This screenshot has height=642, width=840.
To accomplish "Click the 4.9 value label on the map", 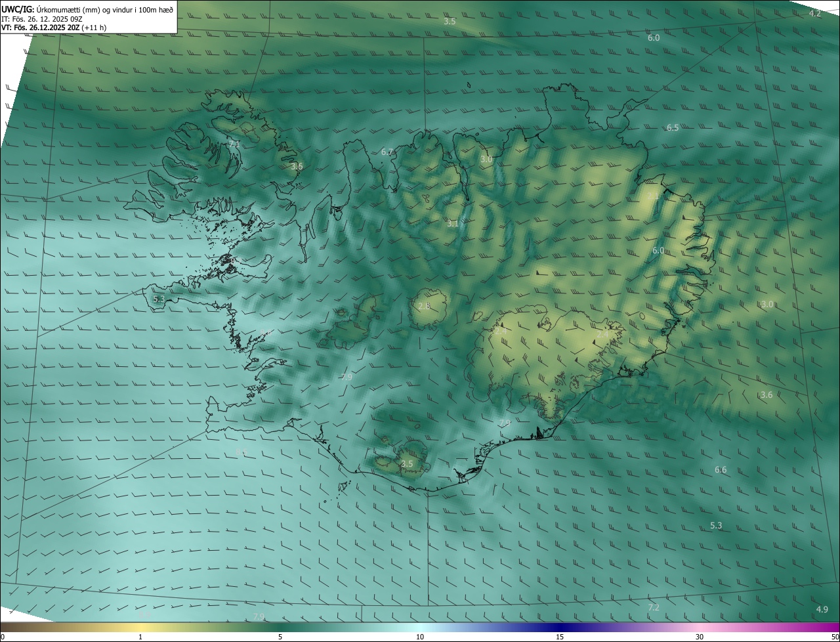I will tap(822, 610).
